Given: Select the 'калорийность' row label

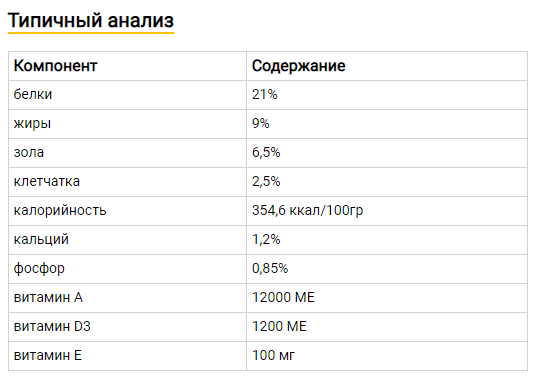Looking at the screenshot, I should tap(60, 210).
